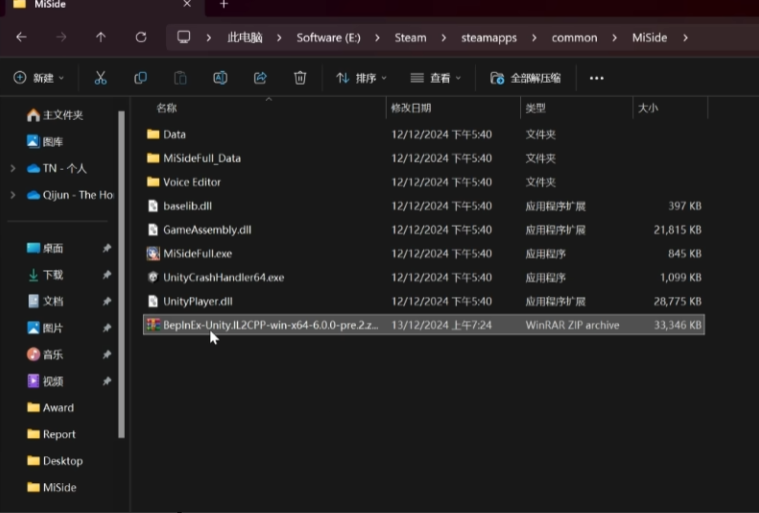Viewport: 759px width, 513px height.
Task: Open Music (音乐) pinned shortcut
Action: click(45, 355)
